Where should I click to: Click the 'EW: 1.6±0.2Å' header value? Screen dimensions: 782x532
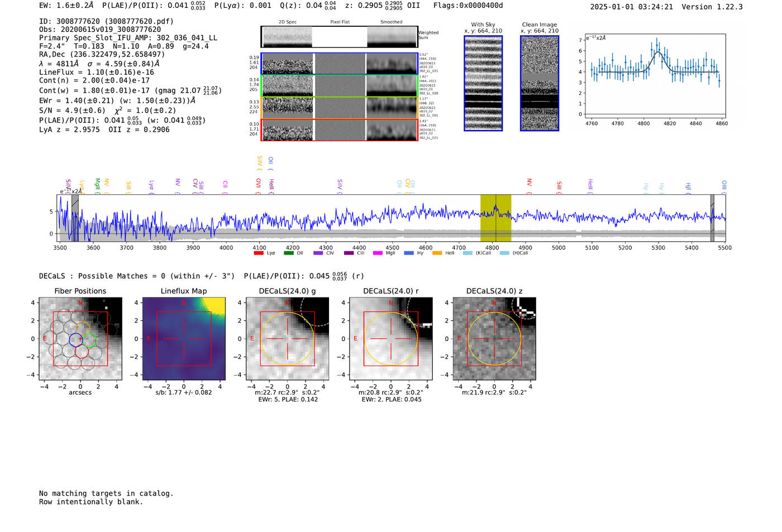click(x=66, y=6)
